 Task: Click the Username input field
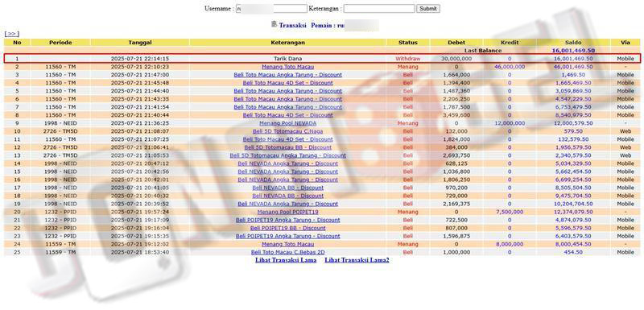(x=271, y=9)
